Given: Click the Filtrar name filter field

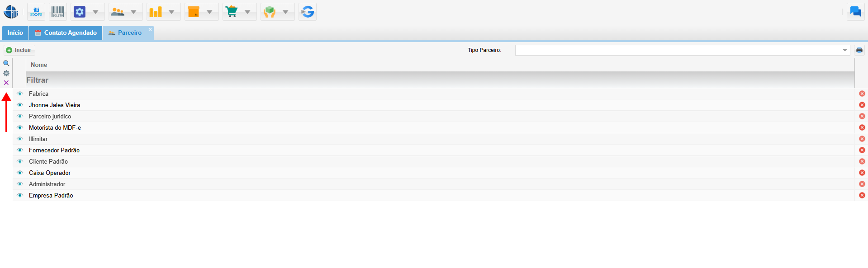Looking at the screenshot, I should click(x=439, y=80).
